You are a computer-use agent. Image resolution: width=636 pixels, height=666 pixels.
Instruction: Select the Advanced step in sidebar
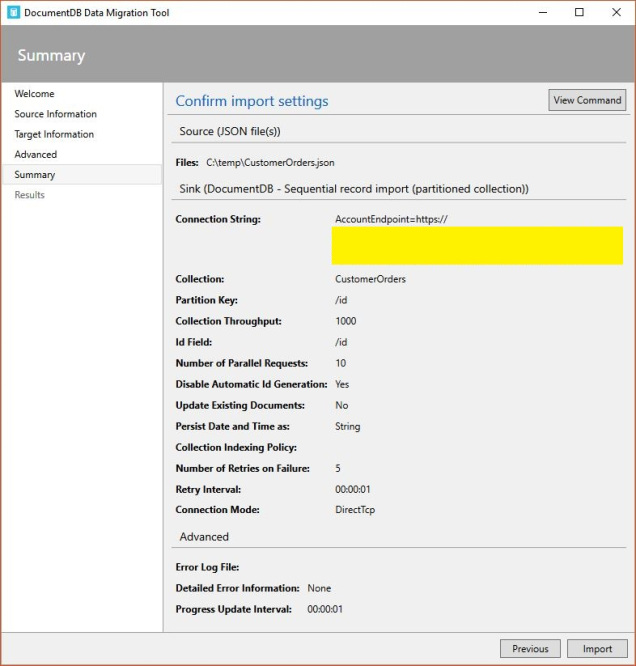coord(36,154)
